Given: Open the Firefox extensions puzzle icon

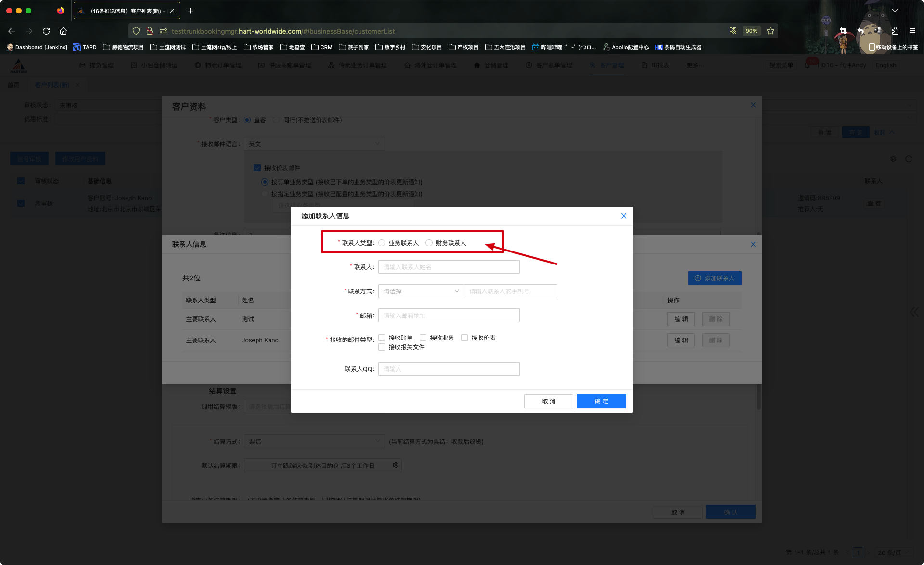Looking at the screenshot, I should point(895,31).
